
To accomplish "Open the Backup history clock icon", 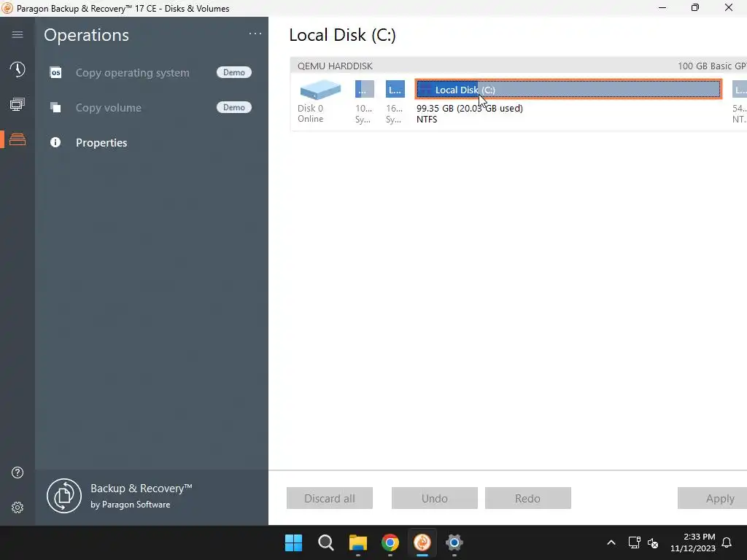I will [x=18, y=69].
